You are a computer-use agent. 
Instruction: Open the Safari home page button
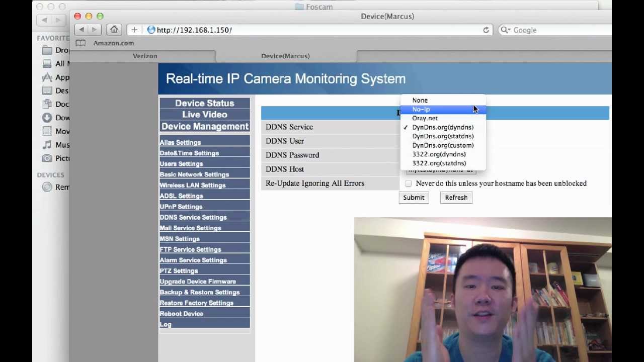(x=114, y=30)
